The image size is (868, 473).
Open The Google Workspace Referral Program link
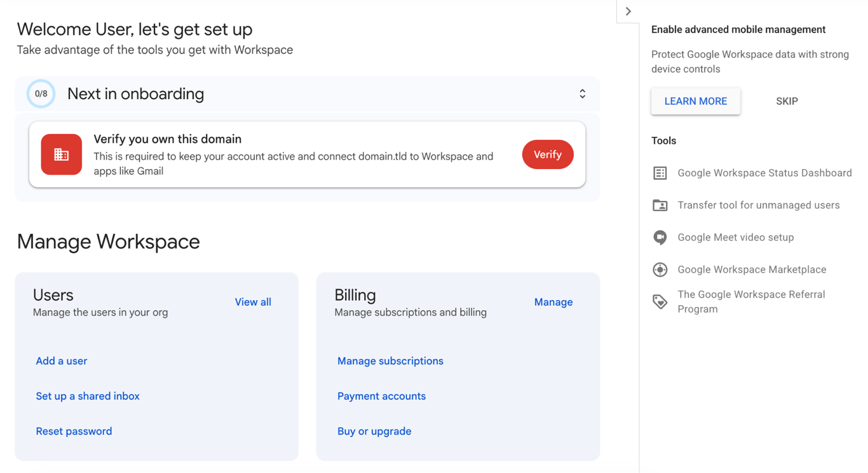tap(751, 302)
